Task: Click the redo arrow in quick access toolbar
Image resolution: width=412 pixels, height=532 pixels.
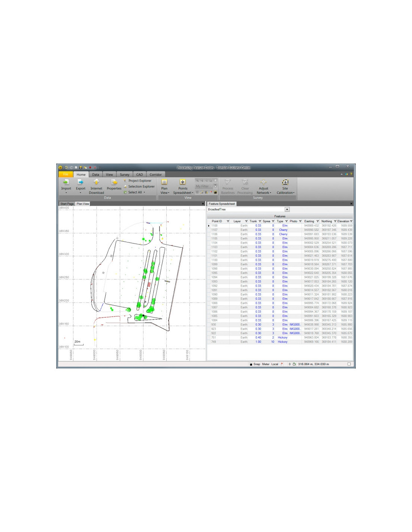Action: (x=71, y=168)
